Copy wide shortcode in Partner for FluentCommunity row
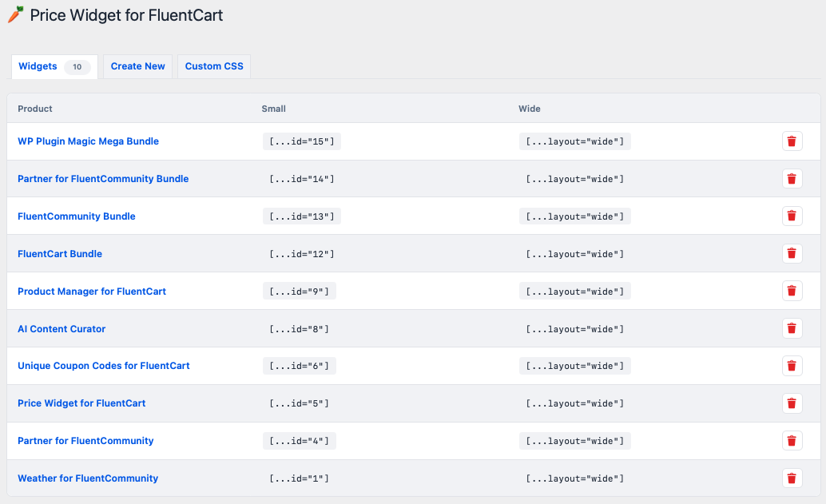Screen dimensions: 826x504 tap(574, 441)
